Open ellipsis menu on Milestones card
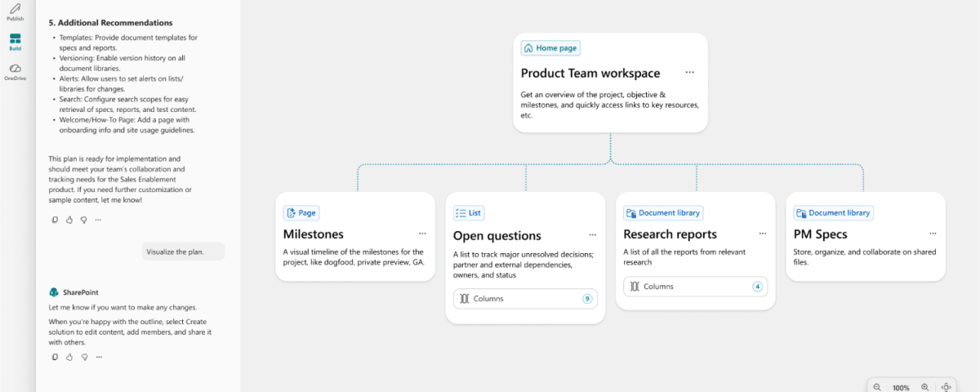 pos(422,234)
